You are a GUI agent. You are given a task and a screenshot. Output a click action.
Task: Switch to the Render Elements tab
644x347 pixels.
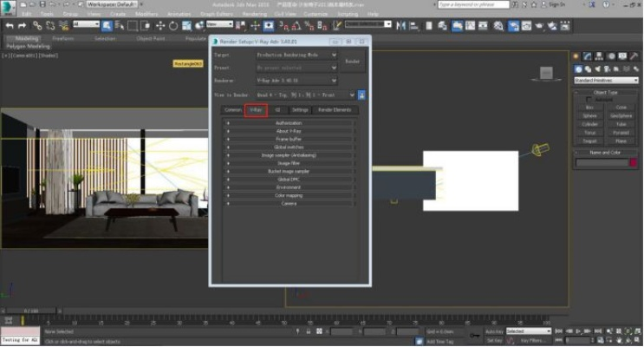(335, 110)
